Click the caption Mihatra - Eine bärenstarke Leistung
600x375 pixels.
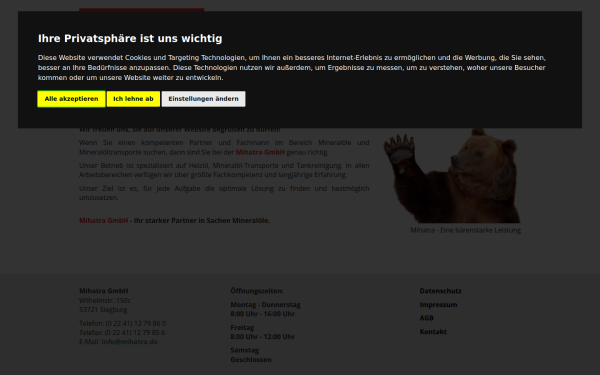click(x=465, y=230)
